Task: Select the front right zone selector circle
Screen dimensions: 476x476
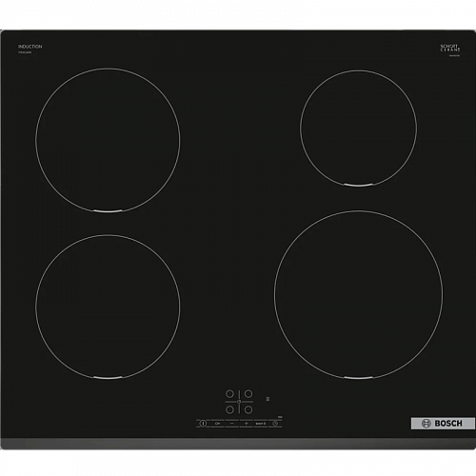Action: click(x=248, y=409)
